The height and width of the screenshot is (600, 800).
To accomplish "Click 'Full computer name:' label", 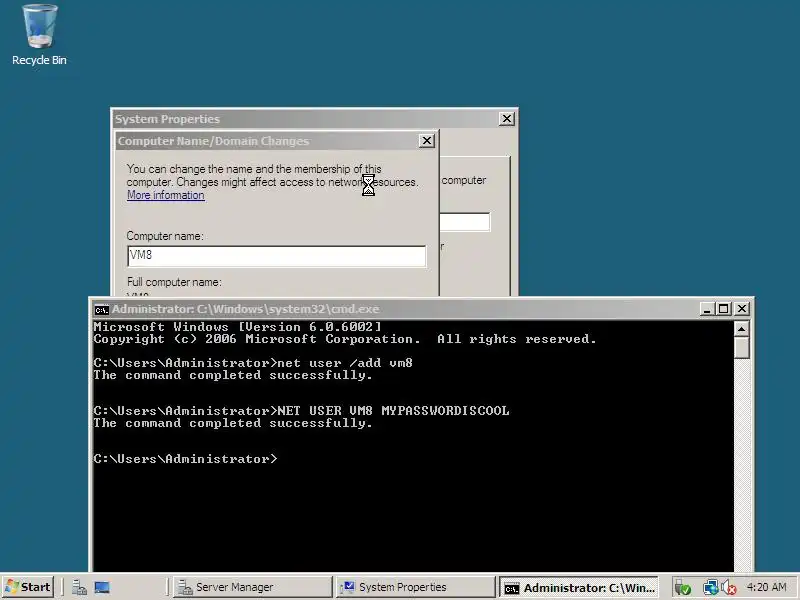I will 174,282.
